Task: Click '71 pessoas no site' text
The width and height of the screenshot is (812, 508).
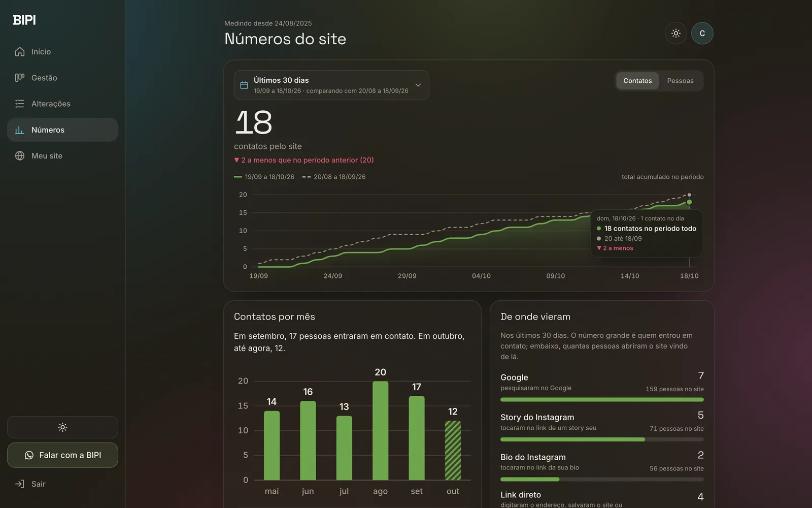Action: click(x=676, y=429)
